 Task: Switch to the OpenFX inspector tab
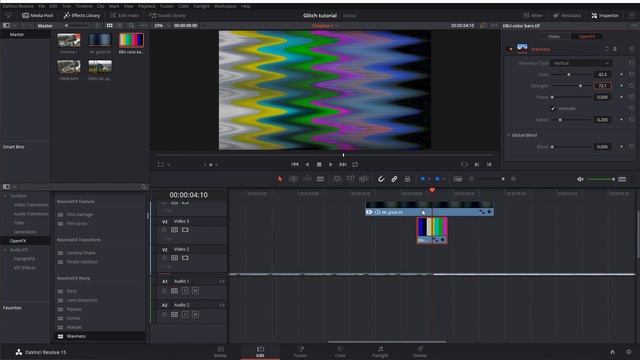point(587,36)
